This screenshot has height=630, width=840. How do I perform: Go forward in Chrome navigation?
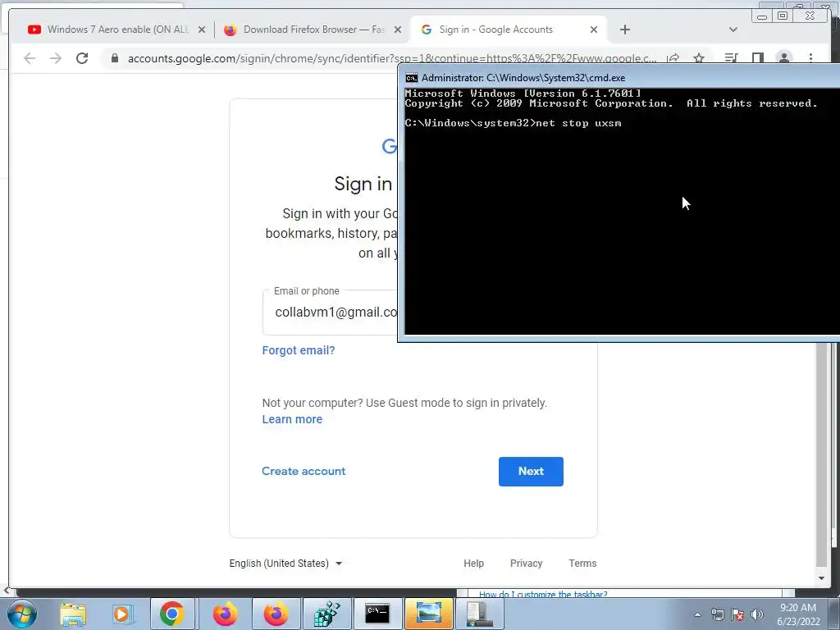(56, 58)
